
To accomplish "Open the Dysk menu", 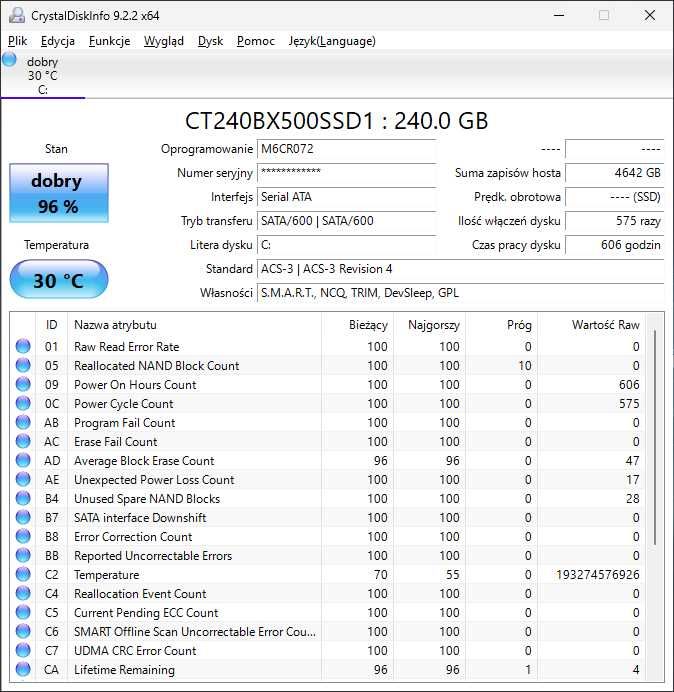I will coord(210,41).
